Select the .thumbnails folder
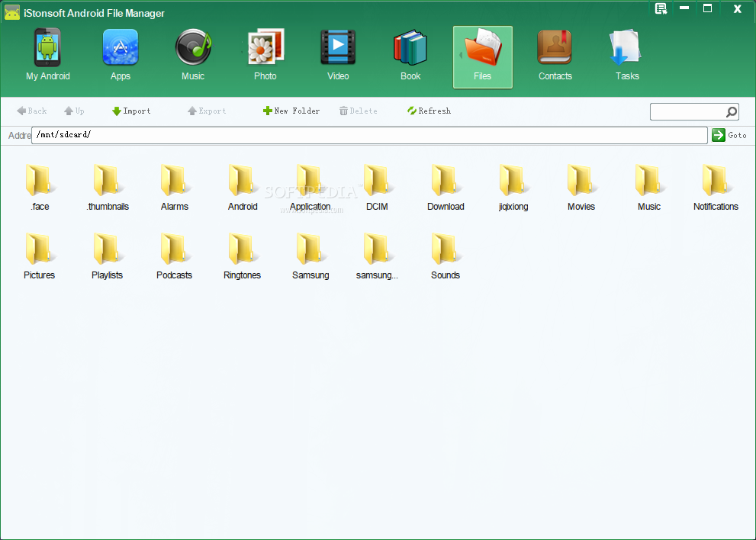Screen dimensions: 756x540 point(108,188)
